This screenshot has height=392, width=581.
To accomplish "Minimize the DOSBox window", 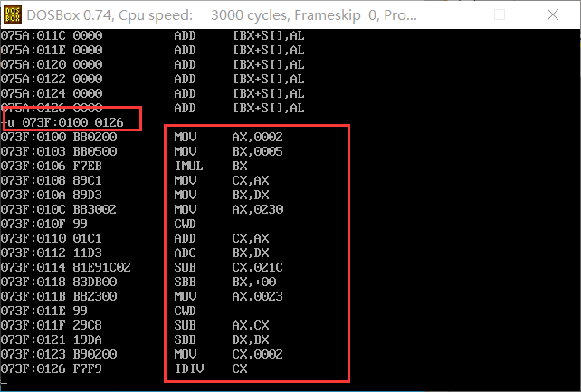I will (x=447, y=14).
